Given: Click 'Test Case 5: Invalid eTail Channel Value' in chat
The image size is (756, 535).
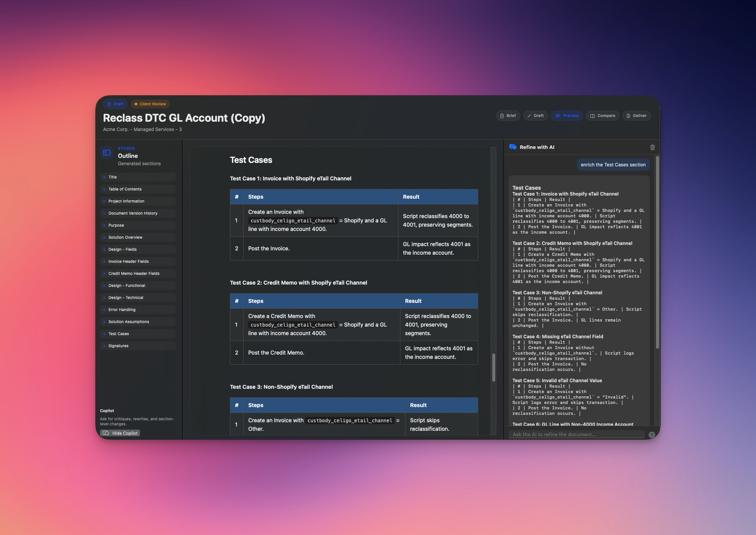Looking at the screenshot, I should coord(557,381).
